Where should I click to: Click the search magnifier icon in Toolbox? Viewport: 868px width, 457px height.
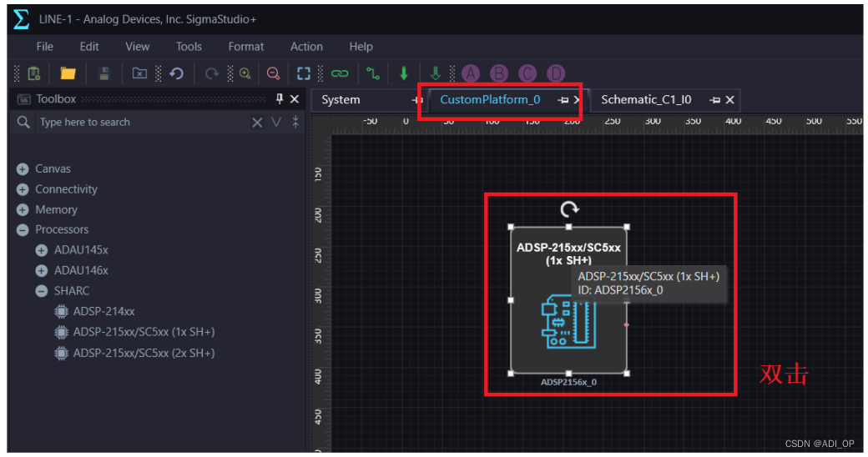click(x=23, y=122)
